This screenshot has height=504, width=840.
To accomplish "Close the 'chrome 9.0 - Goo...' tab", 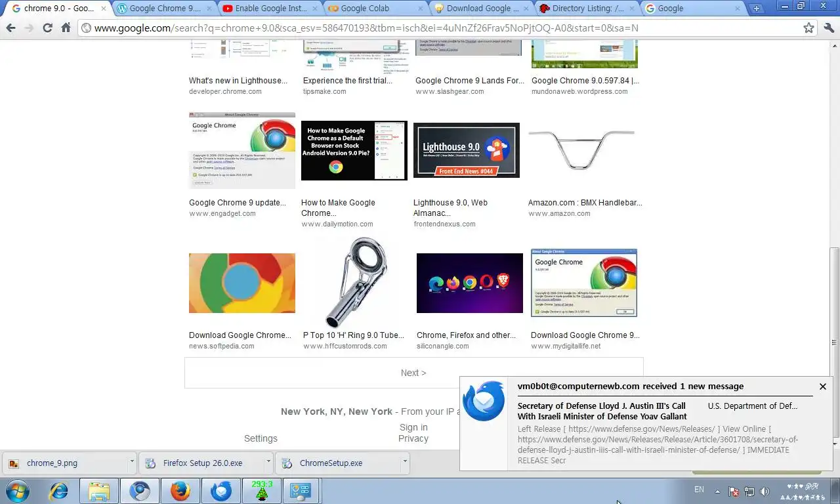I will coord(104,9).
